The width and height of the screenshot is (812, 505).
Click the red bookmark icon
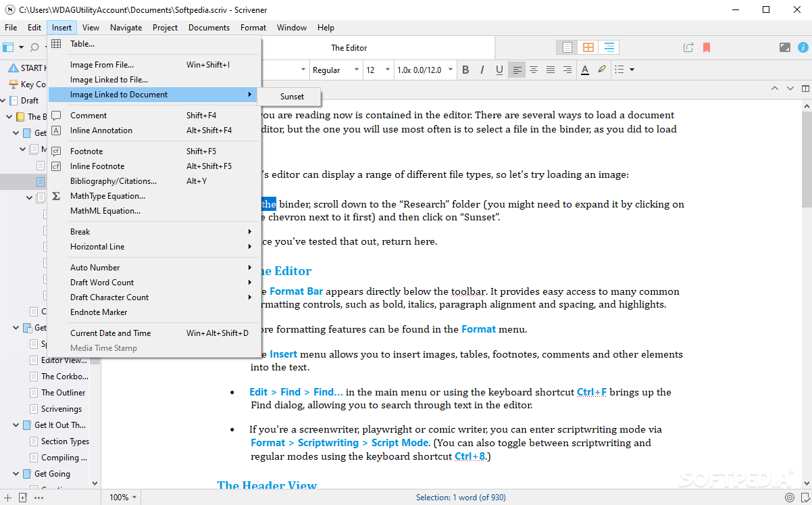point(707,47)
